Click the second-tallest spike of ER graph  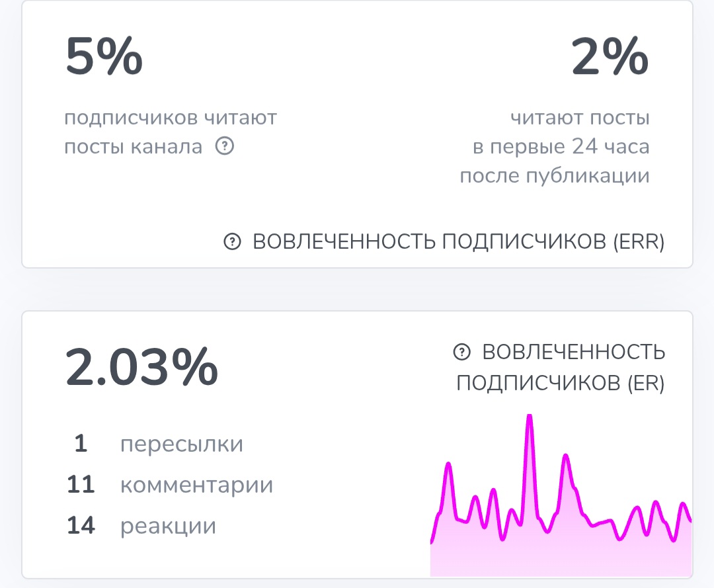click(565, 456)
